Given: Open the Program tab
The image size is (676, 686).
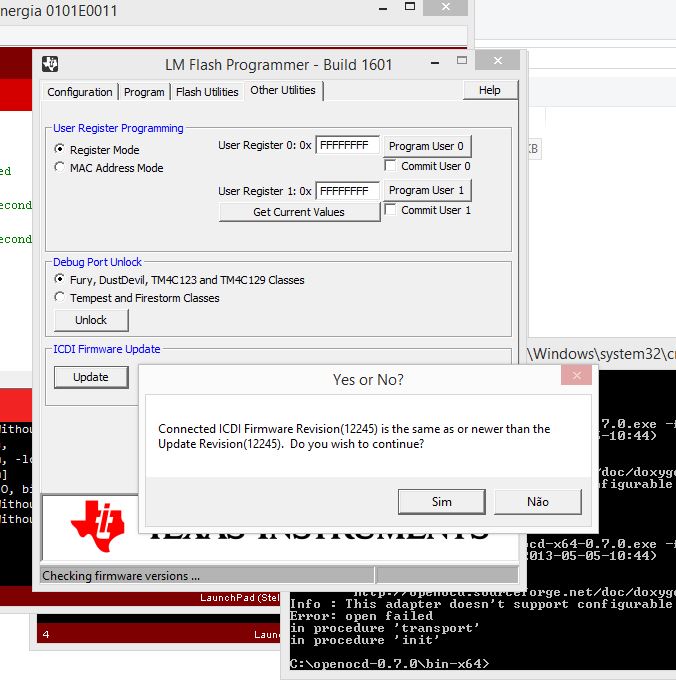Looking at the screenshot, I should click(x=144, y=92).
